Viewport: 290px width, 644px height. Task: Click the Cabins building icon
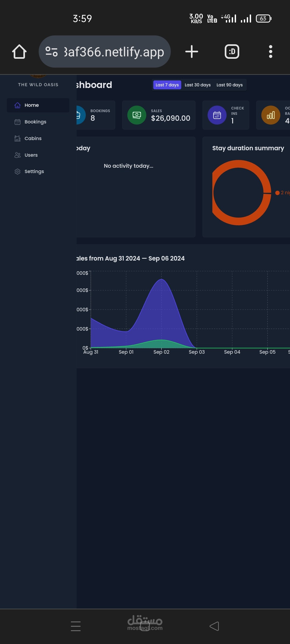(17, 138)
